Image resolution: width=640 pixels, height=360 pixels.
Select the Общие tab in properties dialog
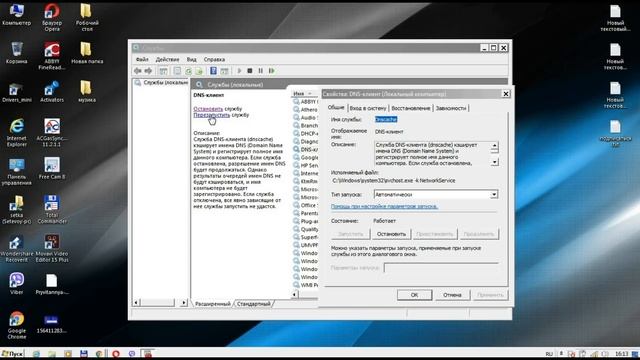(336, 107)
